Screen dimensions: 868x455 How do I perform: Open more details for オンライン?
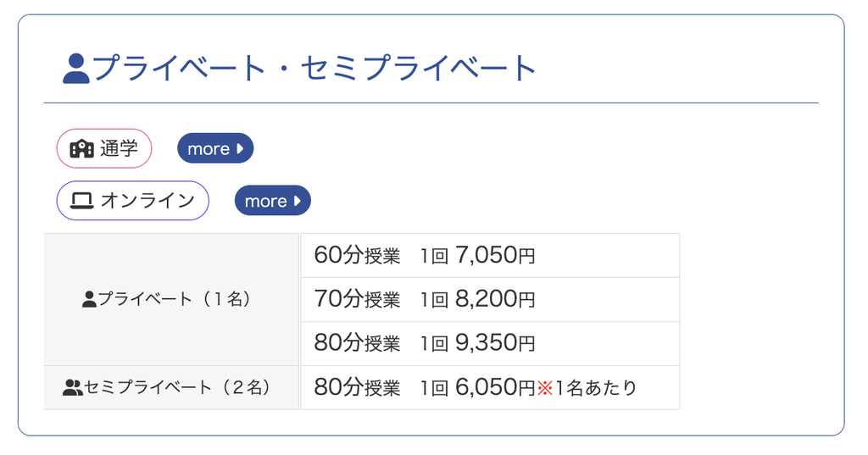[x=273, y=200]
